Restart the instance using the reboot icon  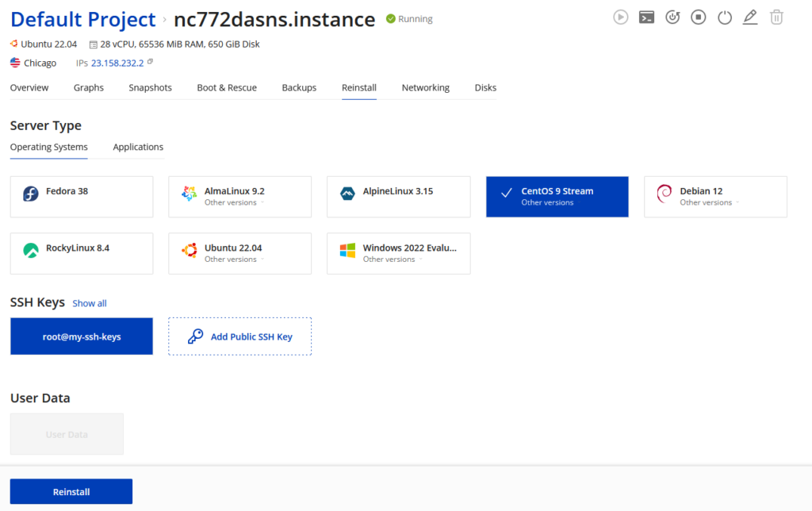point(672,17)
